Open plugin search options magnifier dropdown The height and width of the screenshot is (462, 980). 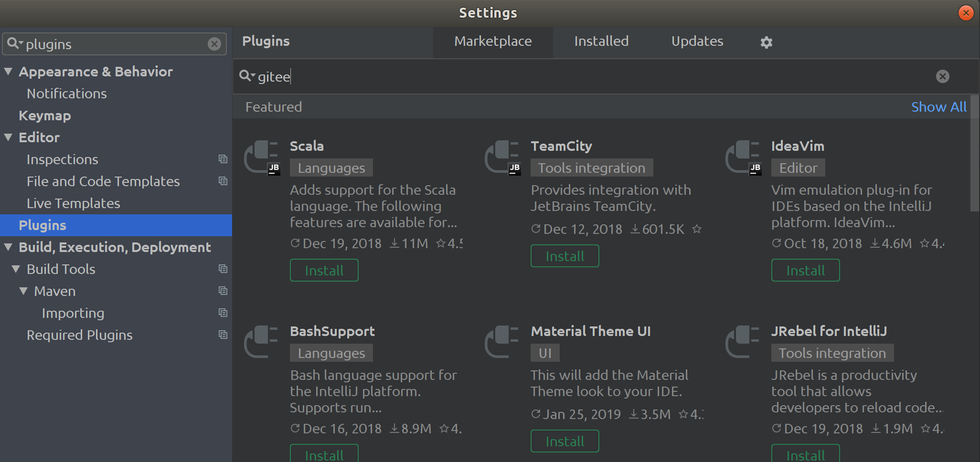click(x=247, y=76)
